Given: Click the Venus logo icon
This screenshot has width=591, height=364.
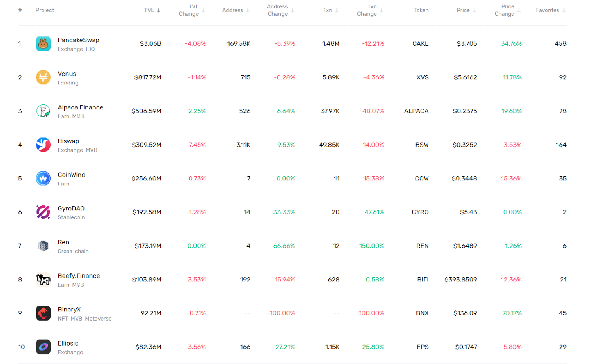Looking at the screenshot, I should (43, 78).
